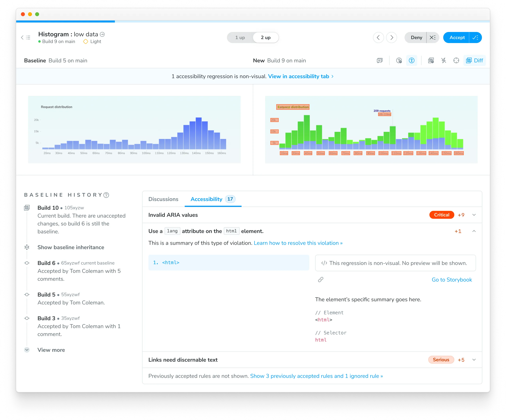This screenshot has width=506, height=420.
Task: Click the Accept button
Action: click(457, 37)
